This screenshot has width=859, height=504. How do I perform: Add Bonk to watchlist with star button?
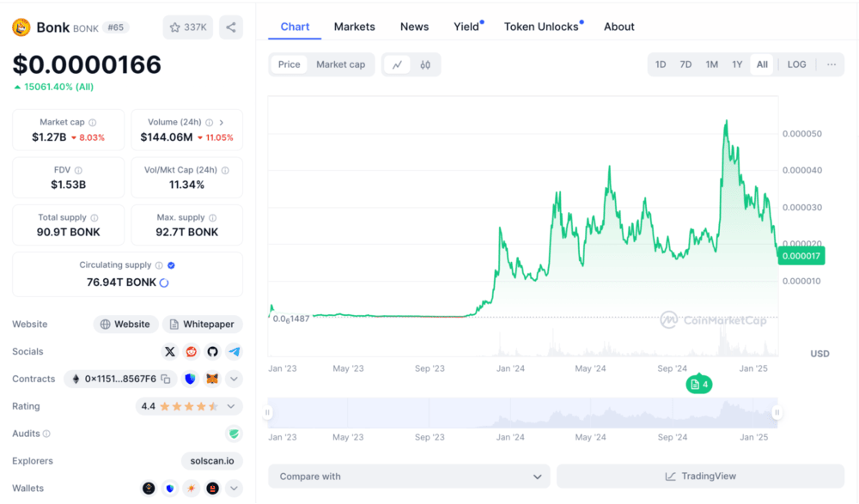click(x=187, y=27)
